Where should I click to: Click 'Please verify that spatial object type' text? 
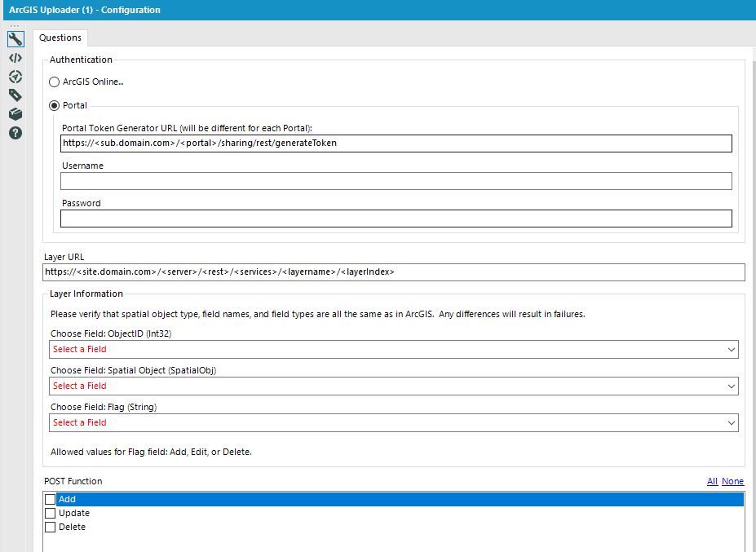pos(318,314)
